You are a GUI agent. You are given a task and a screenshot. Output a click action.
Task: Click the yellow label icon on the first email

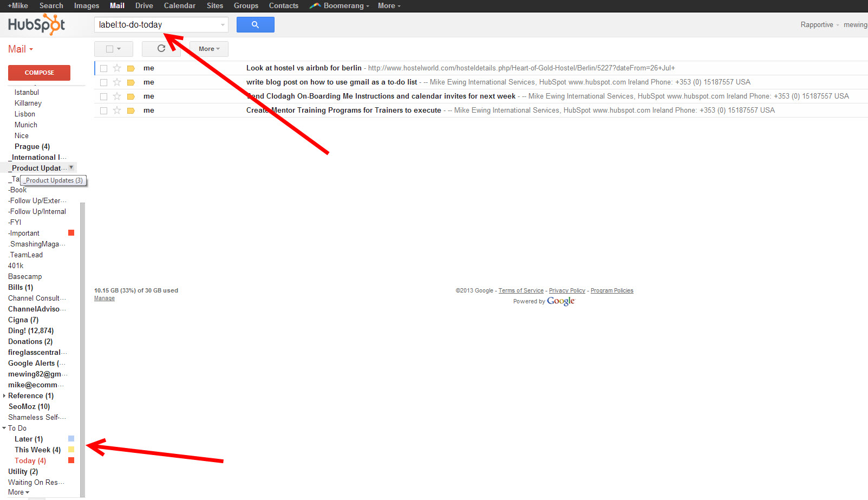click(130, 68)
